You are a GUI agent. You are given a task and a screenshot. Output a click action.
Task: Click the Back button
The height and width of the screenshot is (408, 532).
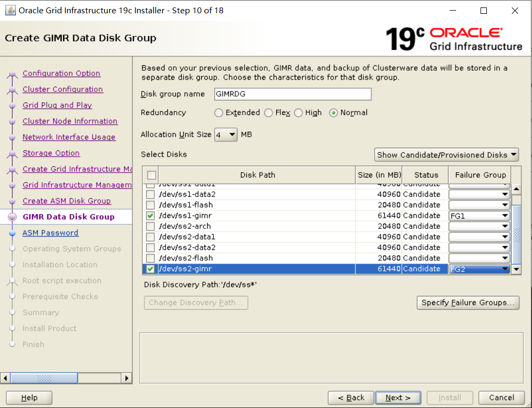point(351,398)
